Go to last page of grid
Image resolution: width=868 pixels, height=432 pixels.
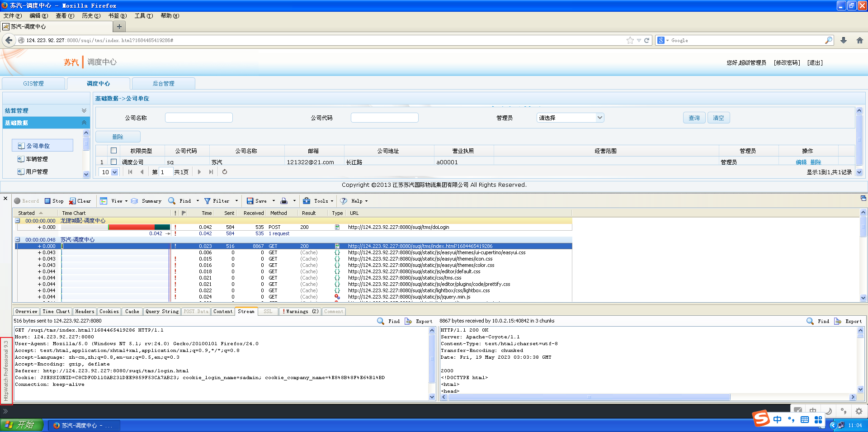click(x=211, y=172)
